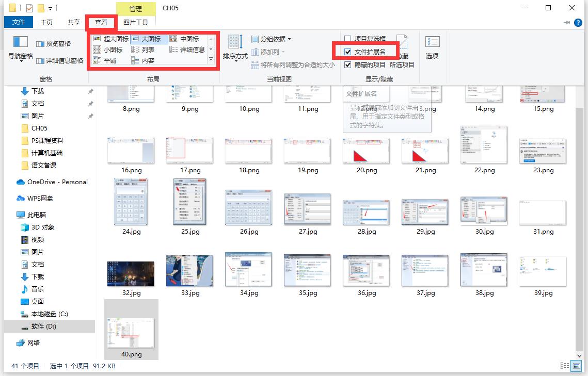Switch to the 主页 ribbon tab
The image size is (588, 376).
coord(46,22)
